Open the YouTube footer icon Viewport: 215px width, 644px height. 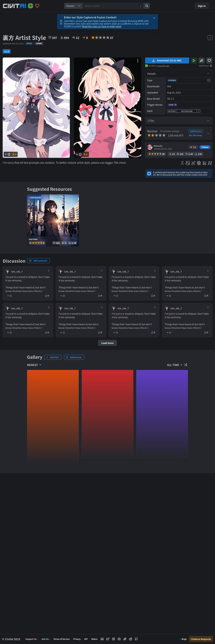click(x=119, y=639)
